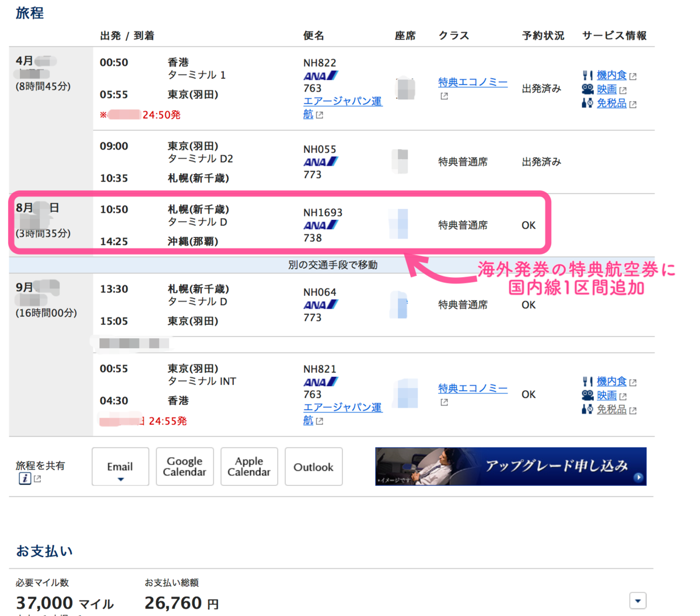This screenshot has height=616, width=700.
Task: Click ANA logo in NH821 row
Action: 320,382
